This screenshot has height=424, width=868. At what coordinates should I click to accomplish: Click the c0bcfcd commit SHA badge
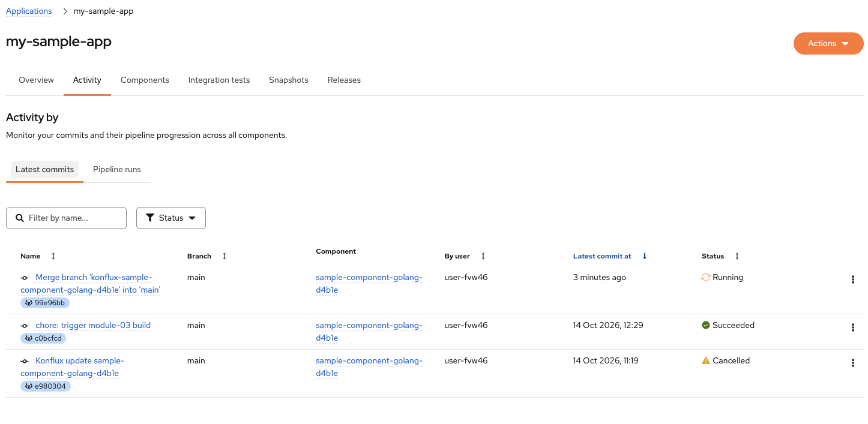[43, 338]
